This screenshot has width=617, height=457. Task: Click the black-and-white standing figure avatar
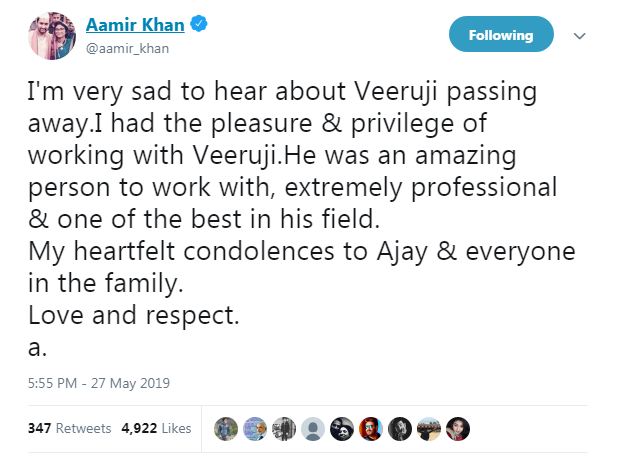point(284,428)
